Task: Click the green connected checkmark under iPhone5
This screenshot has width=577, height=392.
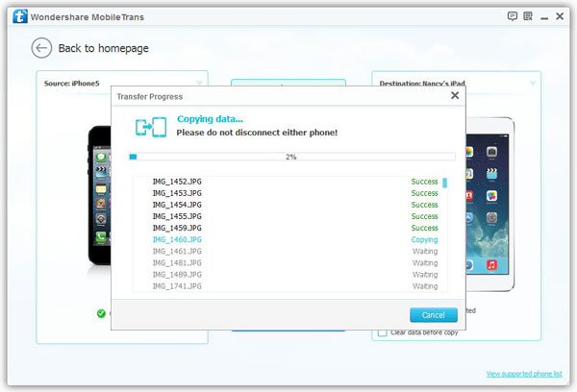Action: 101,313
